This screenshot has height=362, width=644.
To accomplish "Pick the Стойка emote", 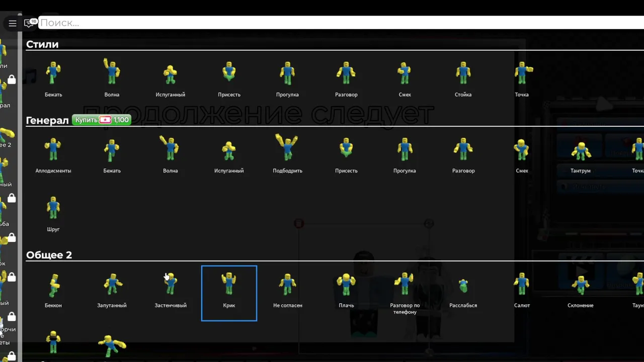I will 463,78.
